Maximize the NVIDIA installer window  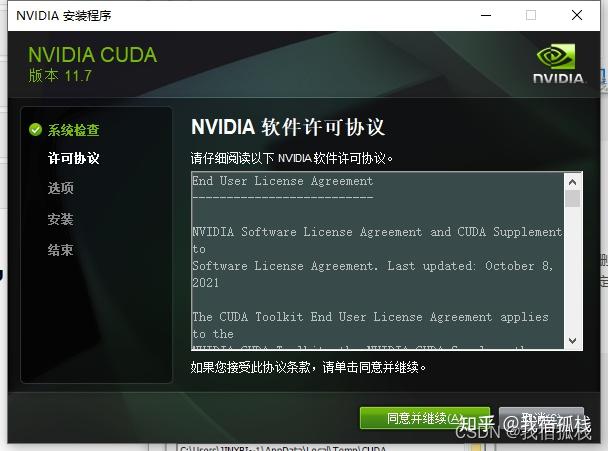[x=531, y=15]
